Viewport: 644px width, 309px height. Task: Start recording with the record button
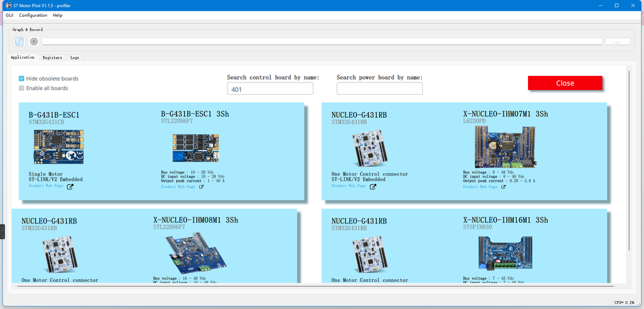tap(34, 41)
